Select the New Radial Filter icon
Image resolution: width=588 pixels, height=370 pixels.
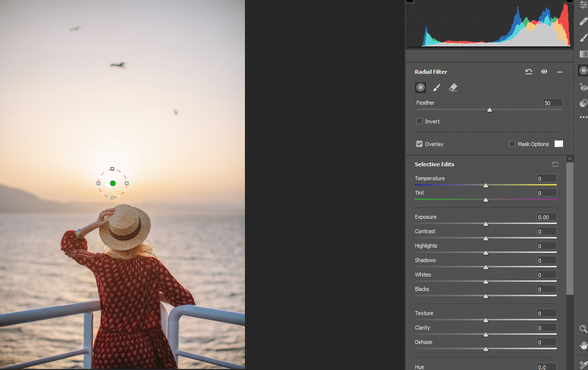[420, 87]
